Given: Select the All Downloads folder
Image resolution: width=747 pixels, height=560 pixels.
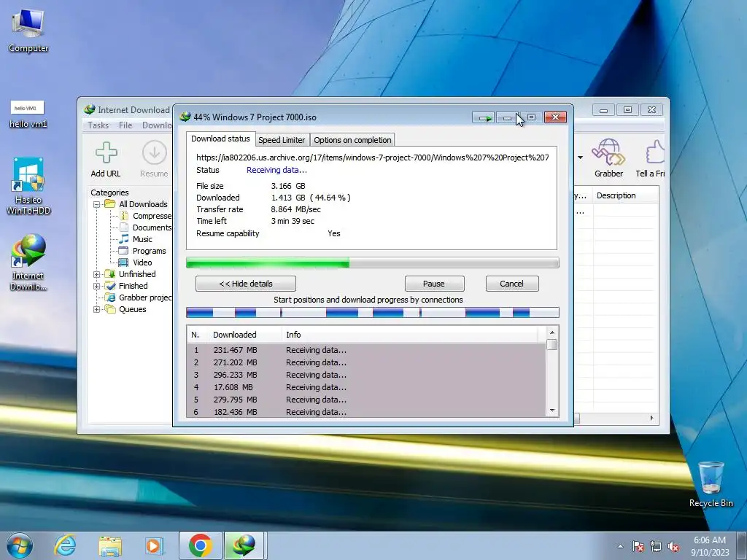Looking at the screenshot, I should pos(136,204).
